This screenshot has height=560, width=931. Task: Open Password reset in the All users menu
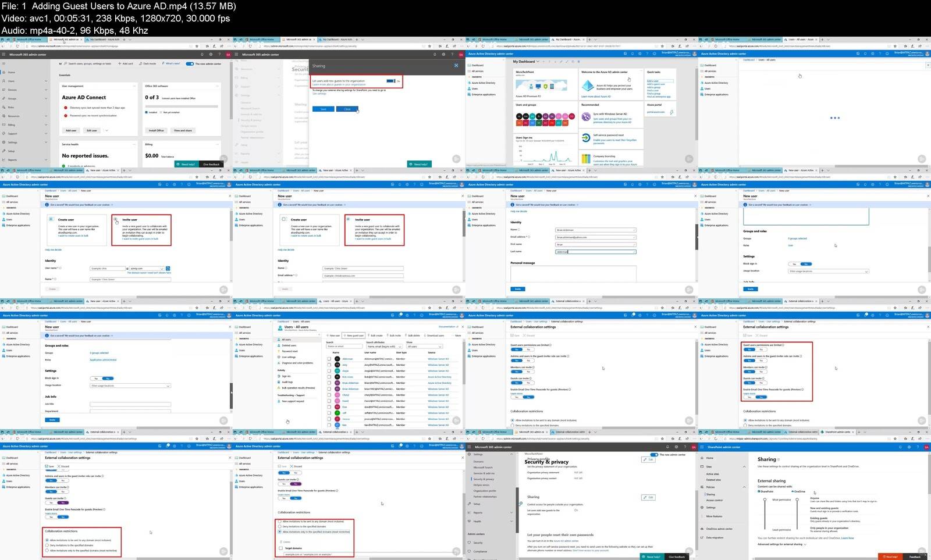click(290, 351)
